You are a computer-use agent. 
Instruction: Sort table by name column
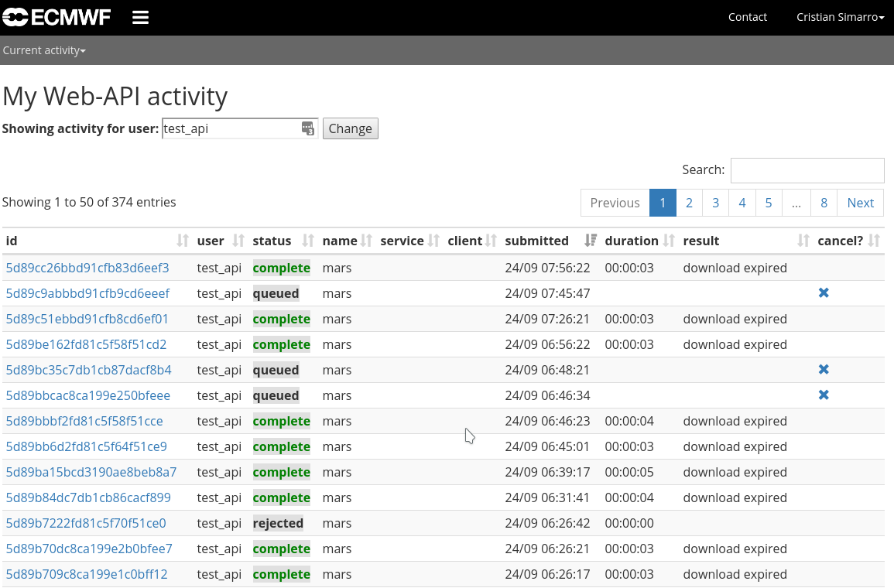(346, 241)
